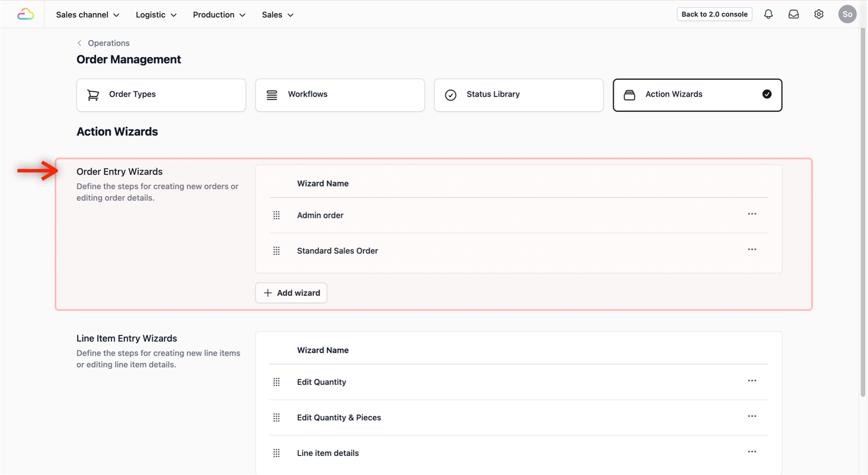Click the plus icon on Add wizard
This screenshot has height=475, width=868.
pos(267,293)
